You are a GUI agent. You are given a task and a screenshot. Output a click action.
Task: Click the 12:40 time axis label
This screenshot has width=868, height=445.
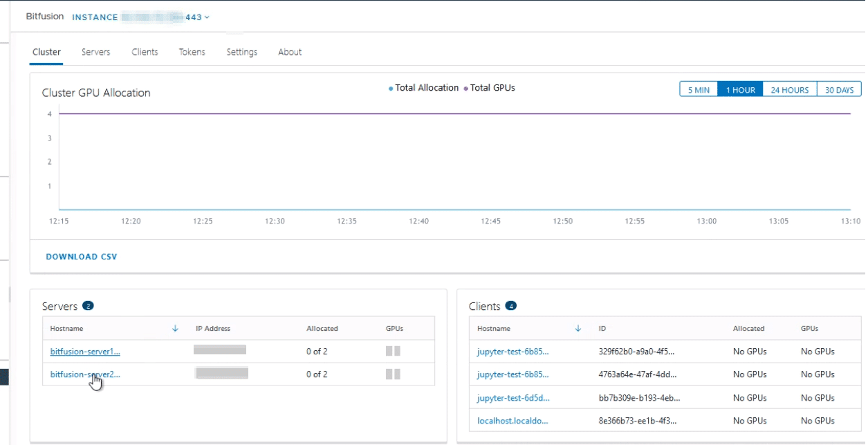418,221
